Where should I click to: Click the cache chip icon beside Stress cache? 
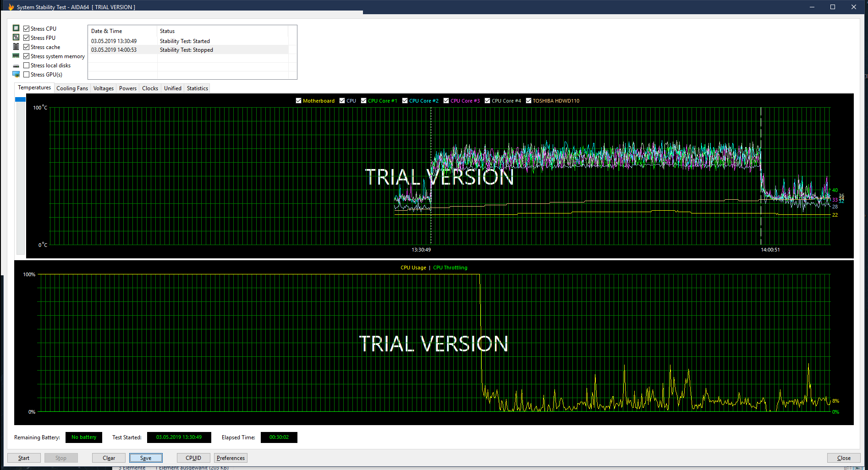pyautogui.click(x=16, y=47)
